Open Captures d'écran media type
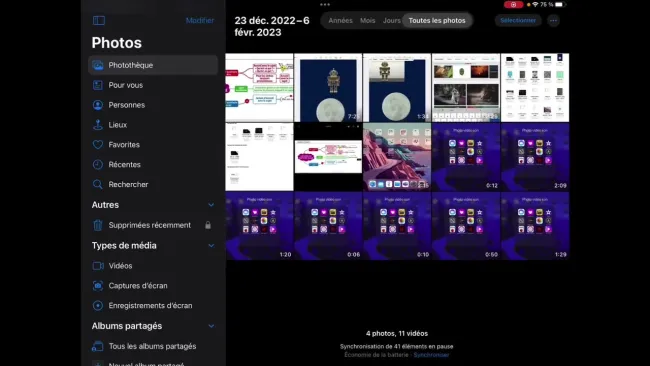 tap(153, 286)
